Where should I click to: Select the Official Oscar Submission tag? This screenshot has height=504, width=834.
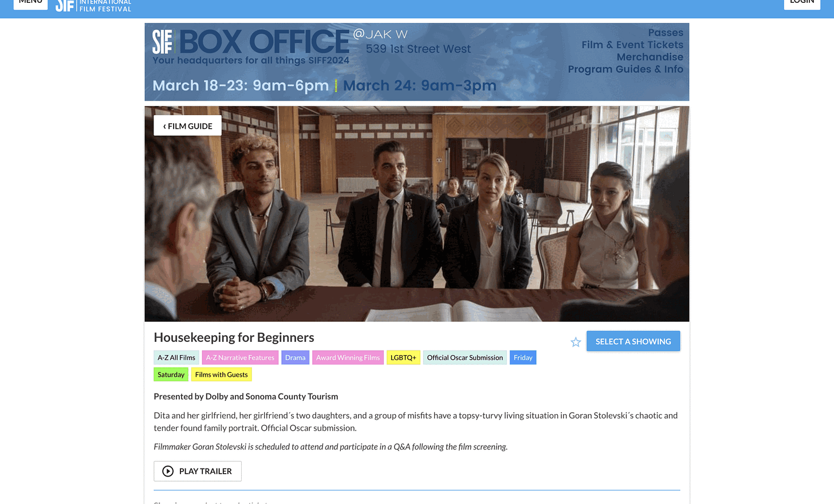[x=465, y=357]
